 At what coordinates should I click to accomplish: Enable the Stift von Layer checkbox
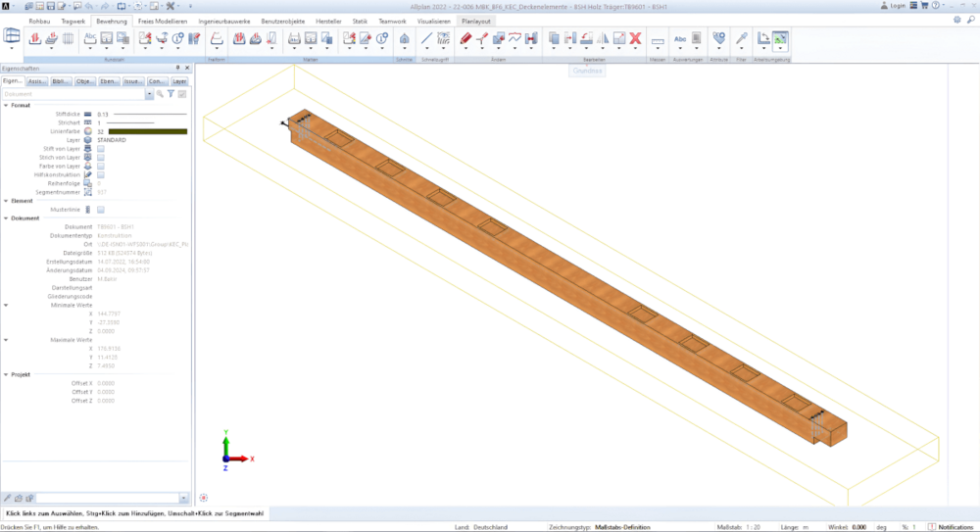click(100, 148)
